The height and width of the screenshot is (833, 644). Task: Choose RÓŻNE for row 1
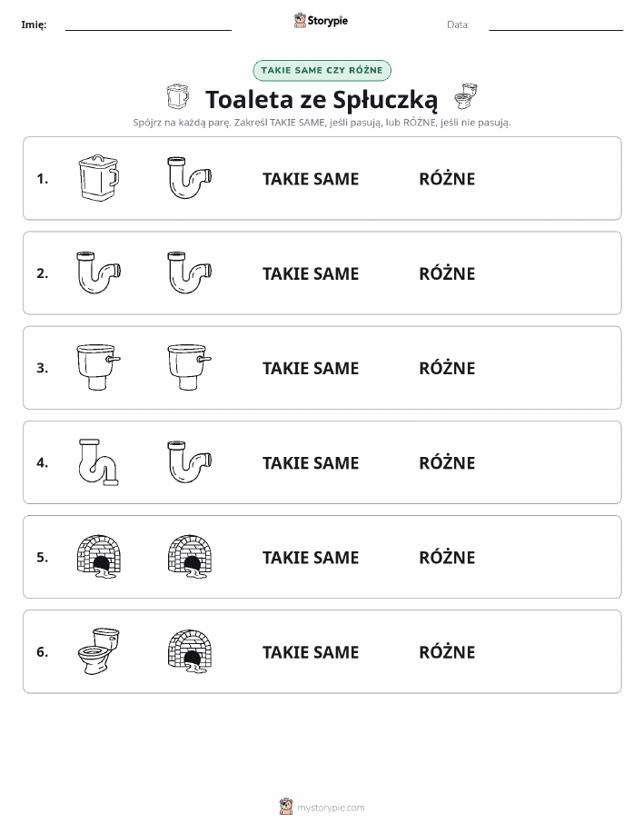[447, 179]
